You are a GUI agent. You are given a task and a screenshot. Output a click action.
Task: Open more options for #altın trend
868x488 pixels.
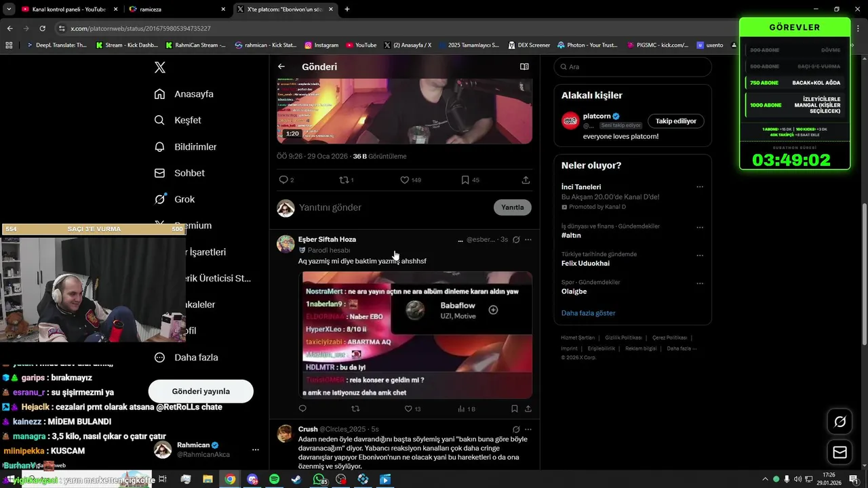pyautogui.click(x=700, y=228)
